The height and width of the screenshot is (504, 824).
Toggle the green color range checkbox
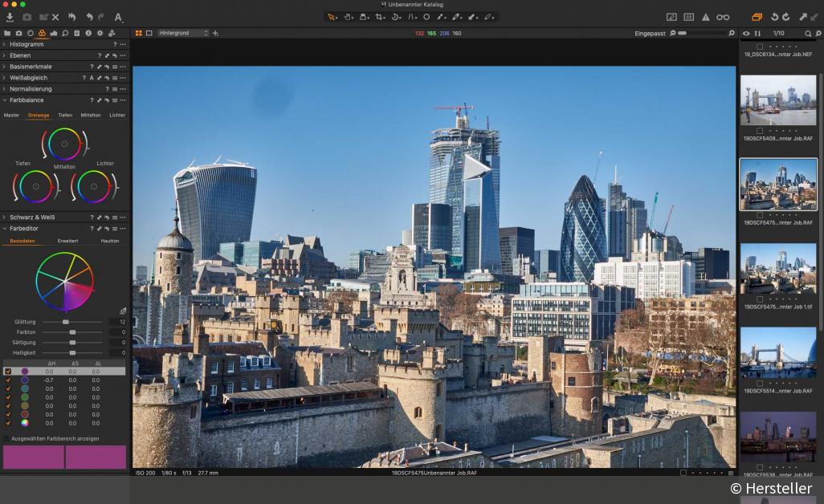[8, 397]
